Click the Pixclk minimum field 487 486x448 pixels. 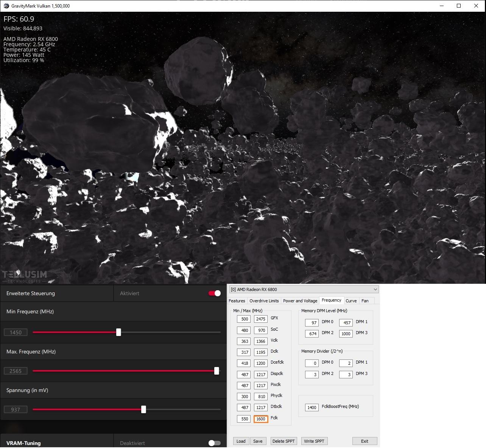tap(244, 386)
